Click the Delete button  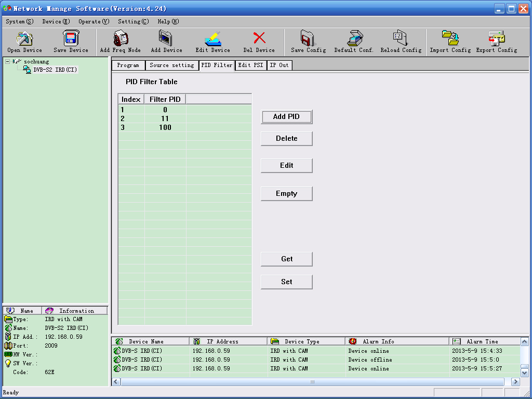[287, 138]
